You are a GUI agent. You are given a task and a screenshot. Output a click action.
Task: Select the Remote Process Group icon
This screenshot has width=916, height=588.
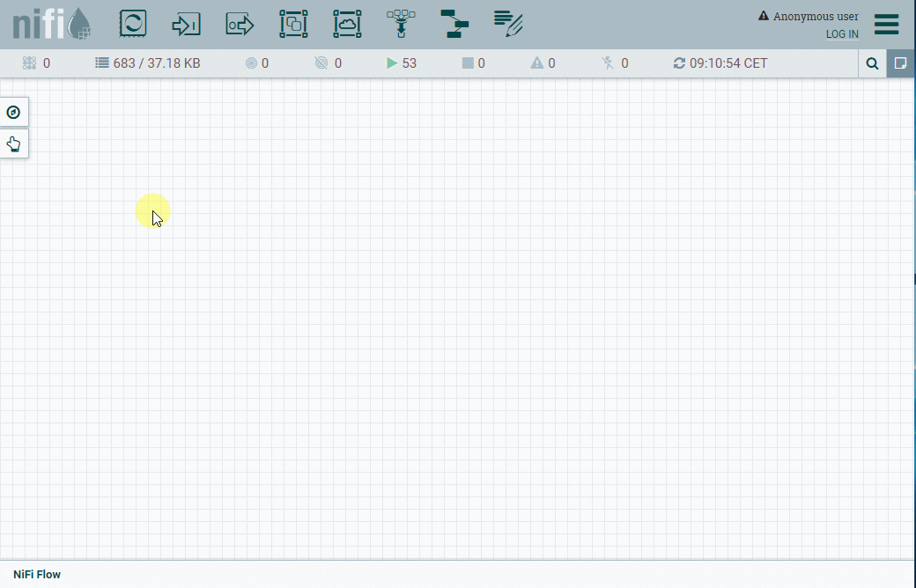click(x=347, y=24)
